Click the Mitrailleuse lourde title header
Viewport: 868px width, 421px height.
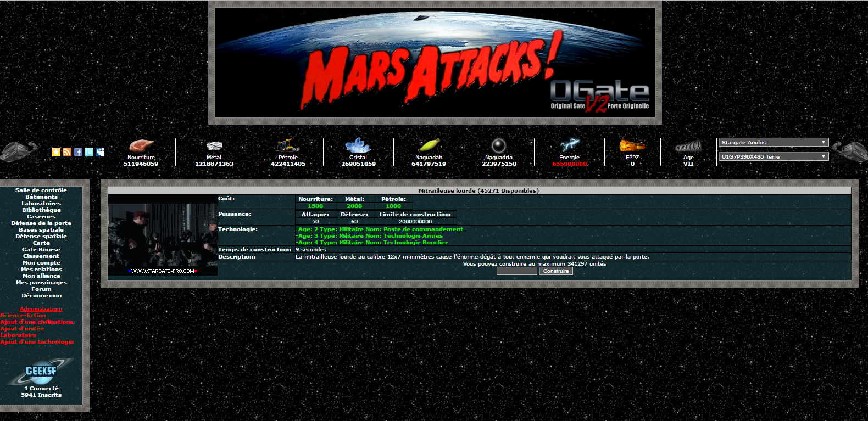(479, 191)
